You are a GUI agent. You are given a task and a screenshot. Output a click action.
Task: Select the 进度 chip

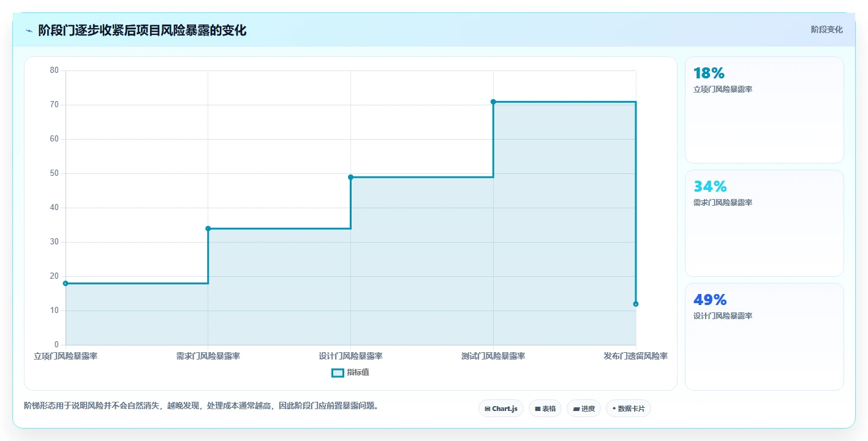tap(583, 409)
